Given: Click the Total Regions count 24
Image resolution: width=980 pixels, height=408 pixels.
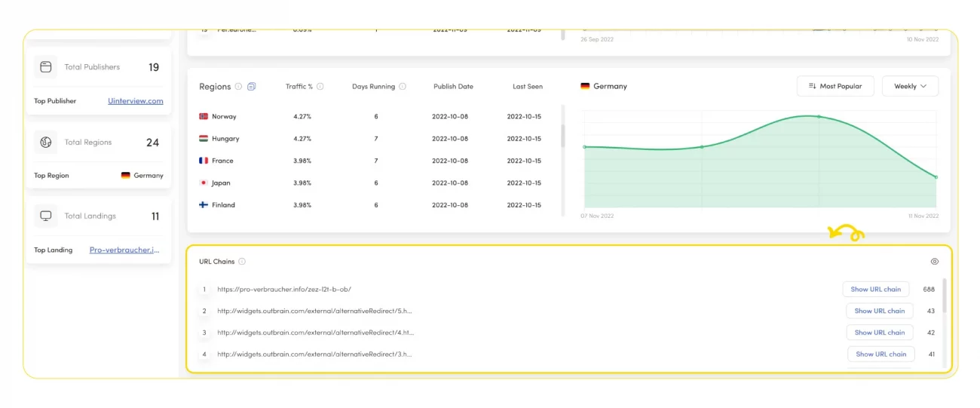Looking at the screenshot, I should point(153,143).
